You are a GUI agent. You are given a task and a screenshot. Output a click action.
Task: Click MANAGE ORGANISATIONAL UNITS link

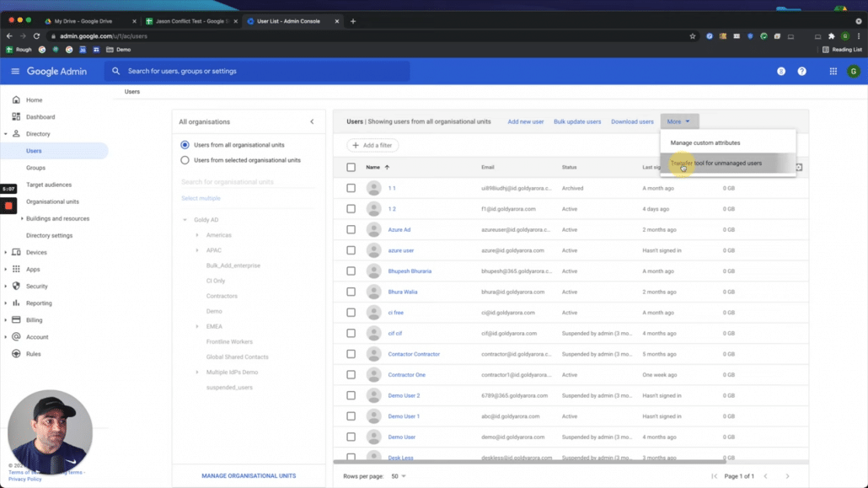[249, 476]
